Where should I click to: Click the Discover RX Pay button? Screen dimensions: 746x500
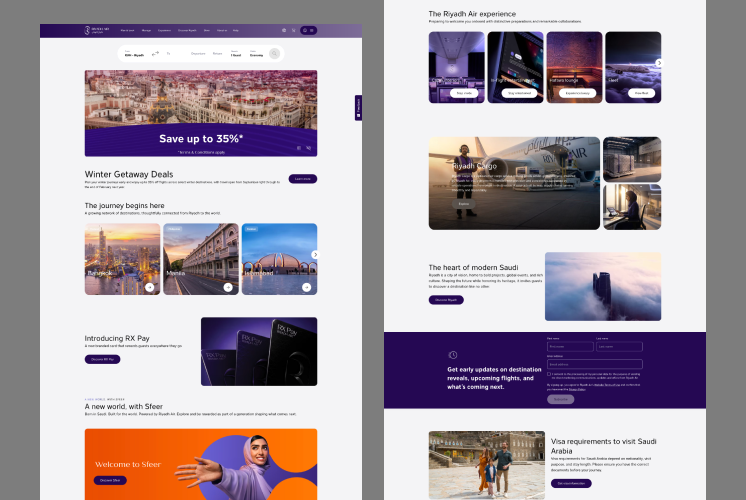[102, 359]
